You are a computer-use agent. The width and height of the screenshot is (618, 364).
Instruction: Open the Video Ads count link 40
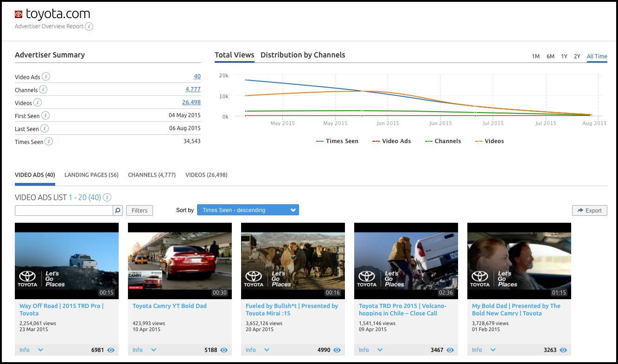197,76
